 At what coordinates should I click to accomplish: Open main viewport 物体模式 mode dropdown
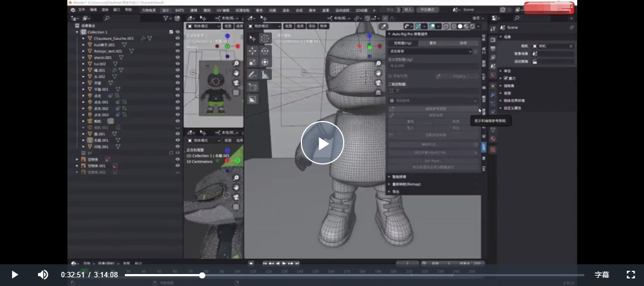(x=264, y=26)
